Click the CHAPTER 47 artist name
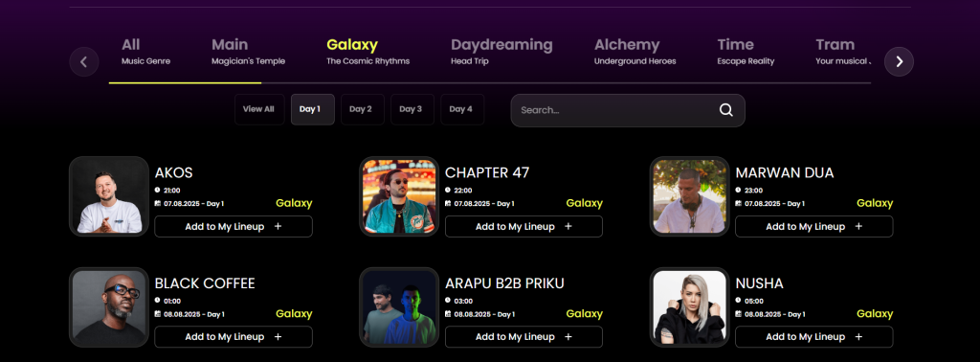This screenshot has height=362, width=980. (x=487, y=173)
